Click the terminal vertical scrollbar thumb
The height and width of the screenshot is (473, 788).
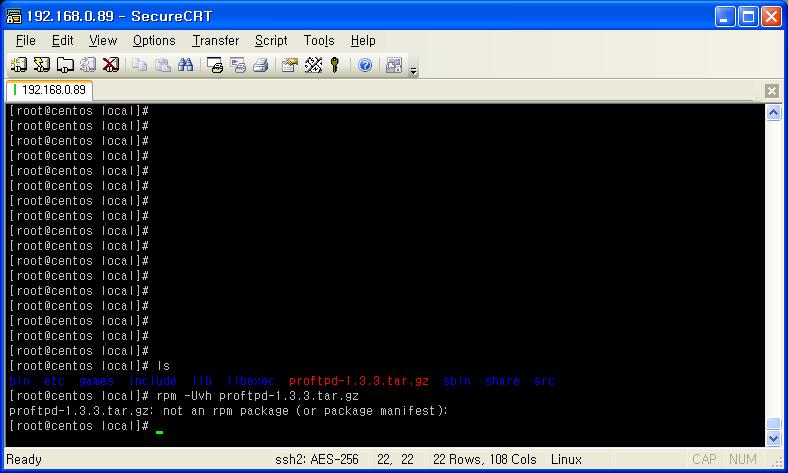click(x=773, y=423)
